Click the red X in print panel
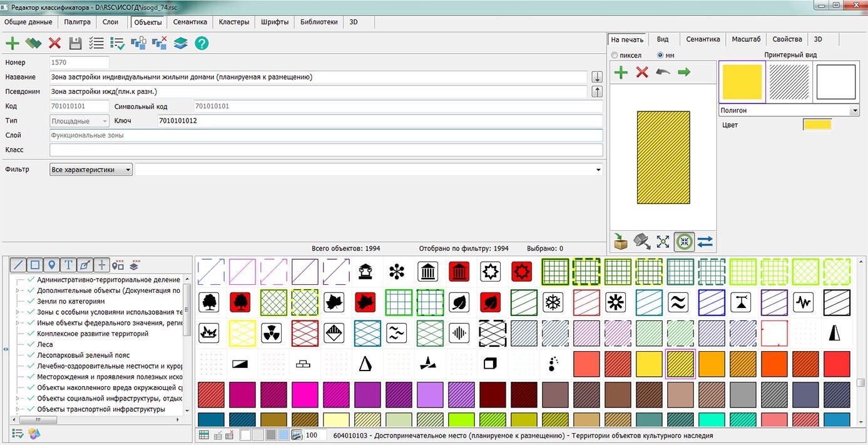868x445 pixels. pos(642,73)
